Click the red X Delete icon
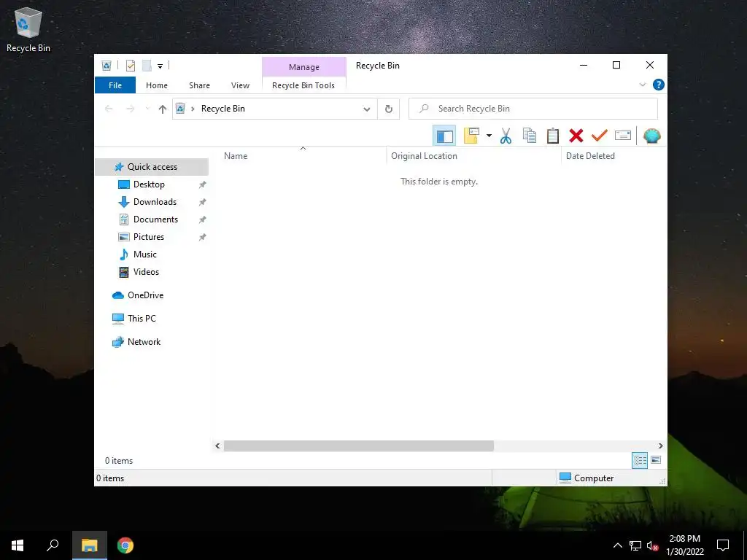 coord(576,136)
